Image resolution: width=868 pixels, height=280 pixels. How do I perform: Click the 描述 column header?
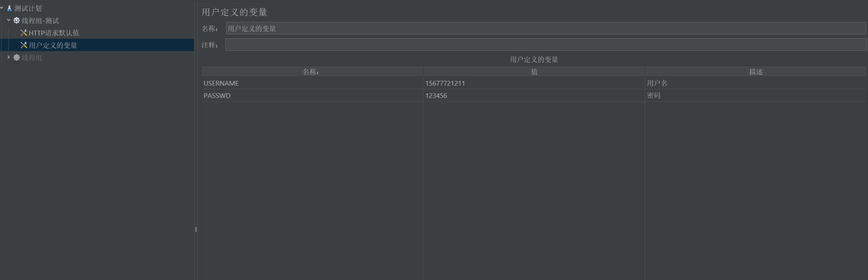pyautogui.click(x=756, y=71)
